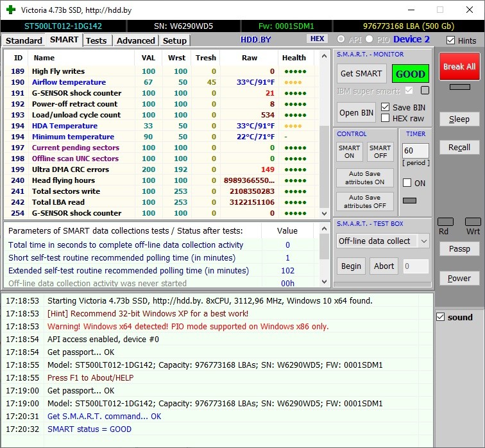
Task: Click the ST500LT012-1DG142 model header
Action: click(x=63, y=26)
